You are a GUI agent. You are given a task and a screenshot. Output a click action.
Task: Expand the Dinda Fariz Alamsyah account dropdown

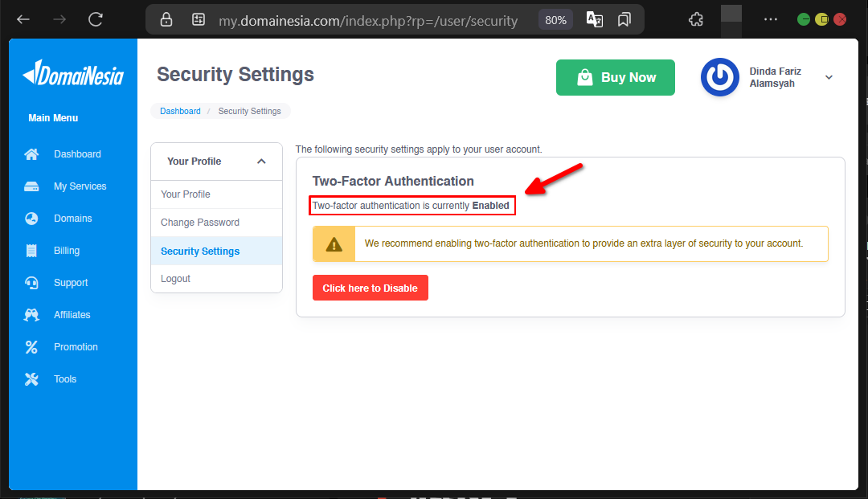pyautogui.click(x=829, y=77)
